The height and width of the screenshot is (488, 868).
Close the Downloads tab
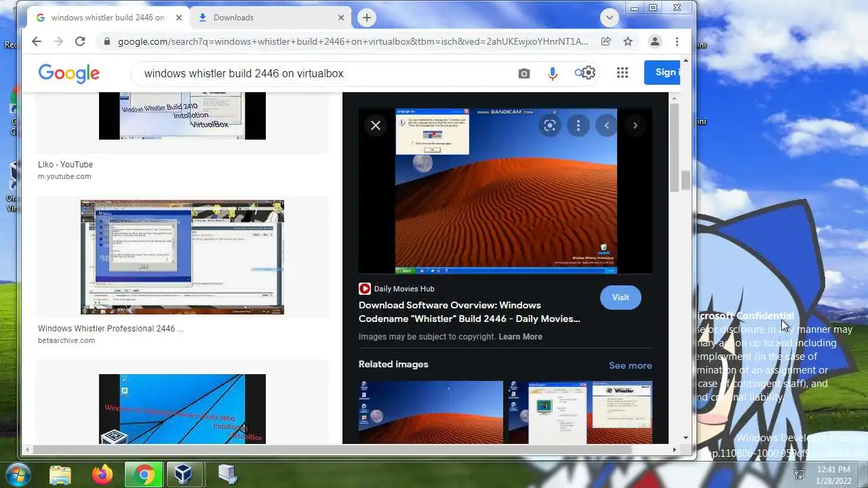click(341, 18)
